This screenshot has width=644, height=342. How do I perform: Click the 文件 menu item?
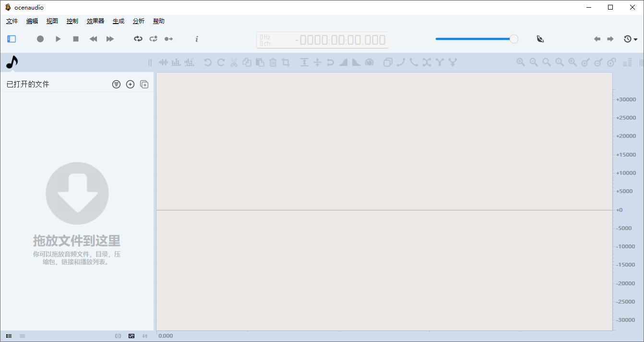12,21
